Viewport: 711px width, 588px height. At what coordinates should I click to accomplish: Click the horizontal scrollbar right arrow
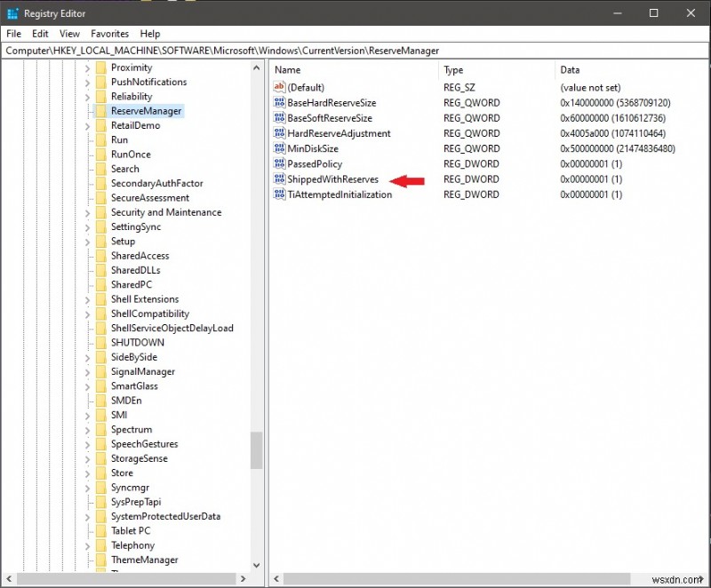point(243,578)
